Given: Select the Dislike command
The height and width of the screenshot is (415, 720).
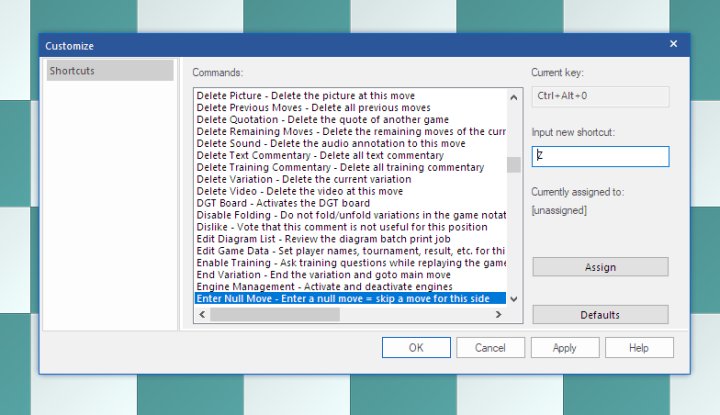Looking at the screenshot, I should pyautogui.click(x=351, y=227).
